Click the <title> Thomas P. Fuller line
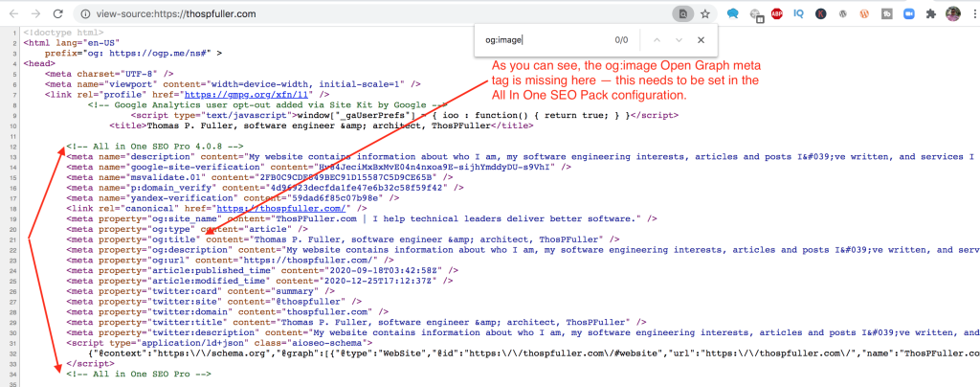The height and width of the screenshot is (387, 980). [321, 125]
